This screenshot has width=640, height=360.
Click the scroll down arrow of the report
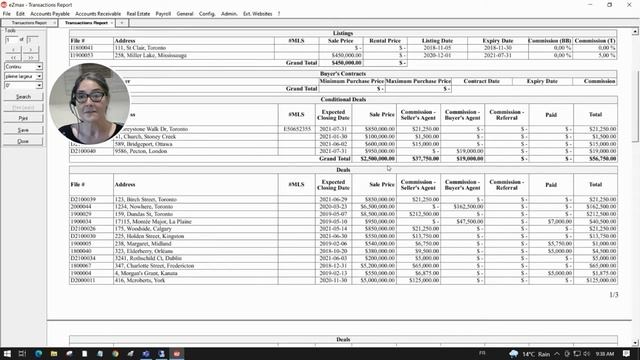click(x=635, y=342)
